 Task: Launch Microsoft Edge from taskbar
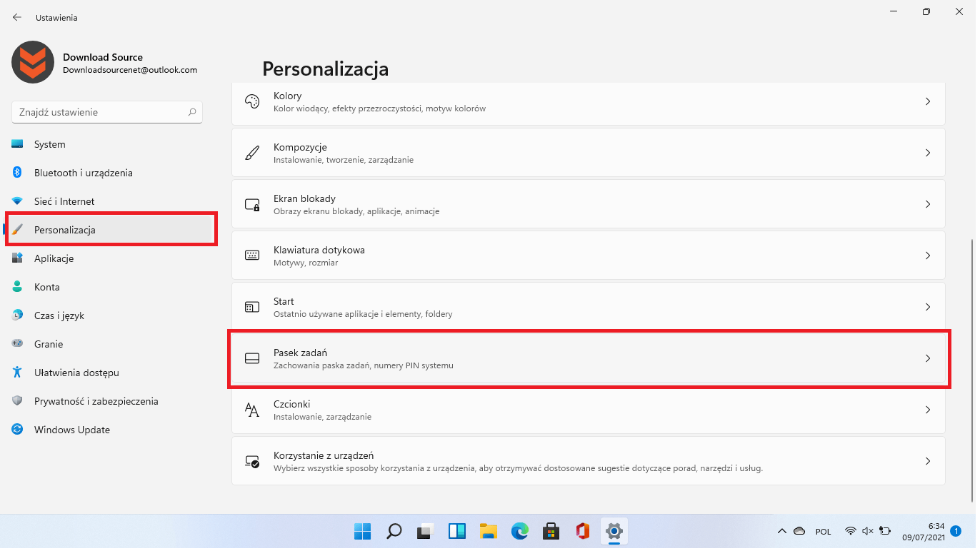click(520, 532)
